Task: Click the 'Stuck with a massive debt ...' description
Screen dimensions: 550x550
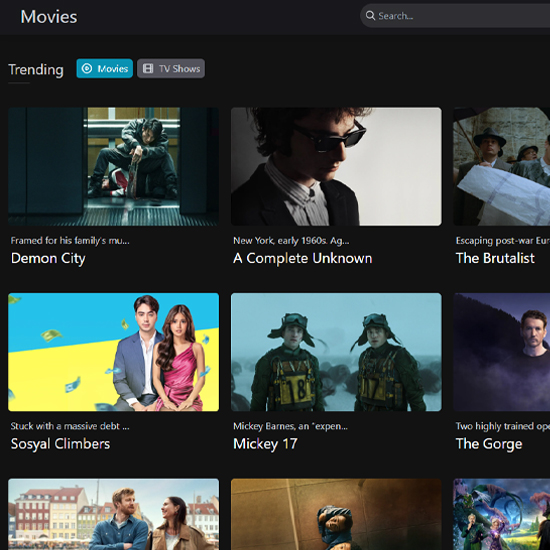Action: pos(70,426)
